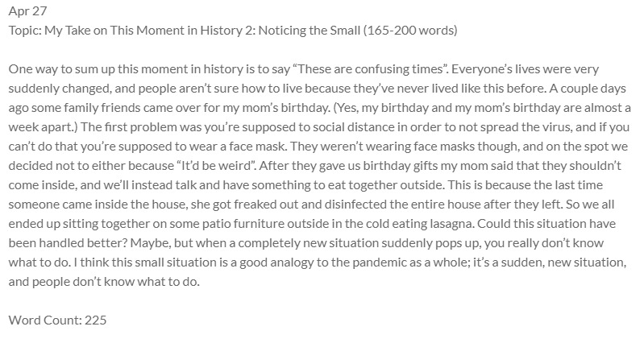Click the "Topic:" label in the heading
Image resolution: width=644 pixels, height=339 pixels.
[27, 31]
